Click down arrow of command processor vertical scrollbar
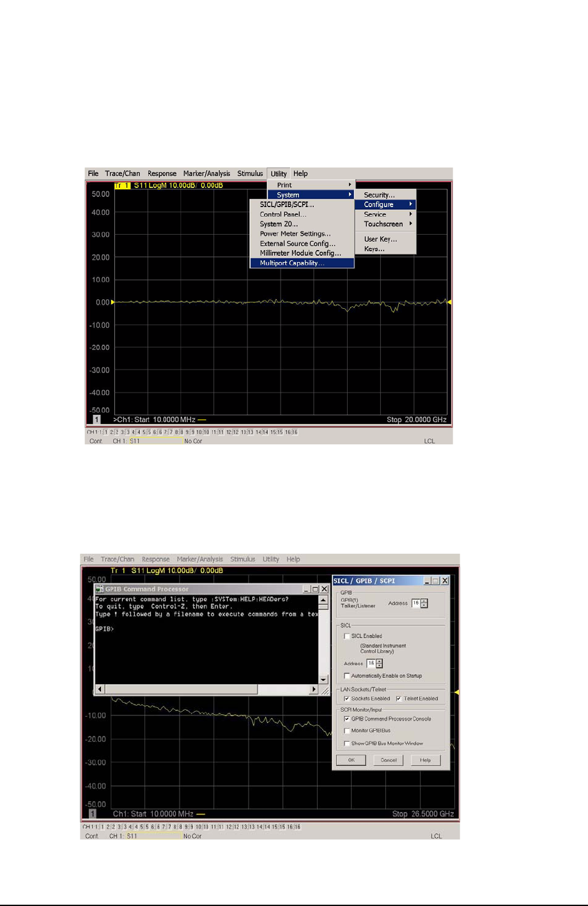 [323, 679]
